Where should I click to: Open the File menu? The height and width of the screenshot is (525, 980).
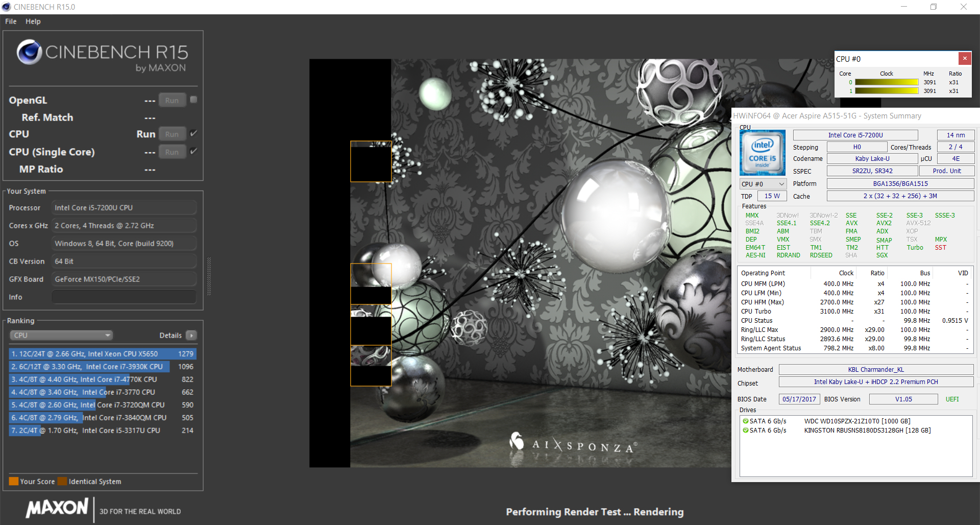tap(11, 21)
